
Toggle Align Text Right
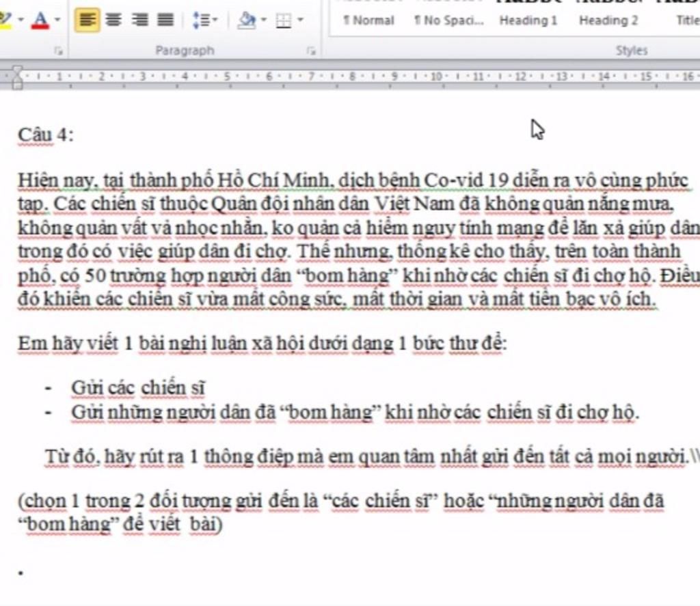(x=139, y=20)
